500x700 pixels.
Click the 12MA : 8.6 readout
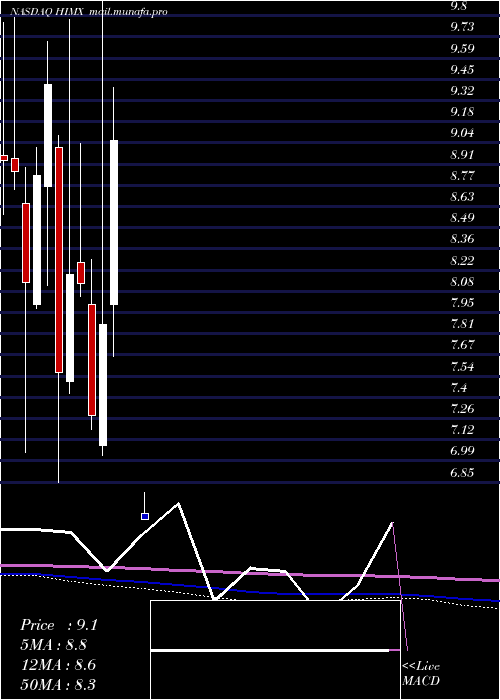point(58,665)
